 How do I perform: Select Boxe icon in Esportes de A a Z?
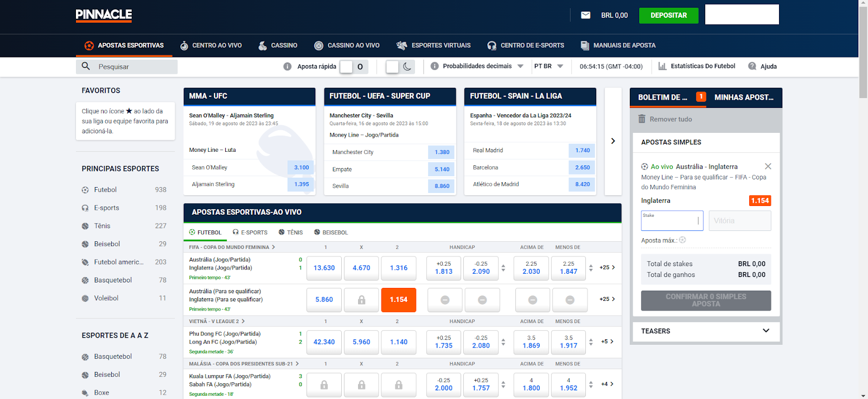(85, 393)
